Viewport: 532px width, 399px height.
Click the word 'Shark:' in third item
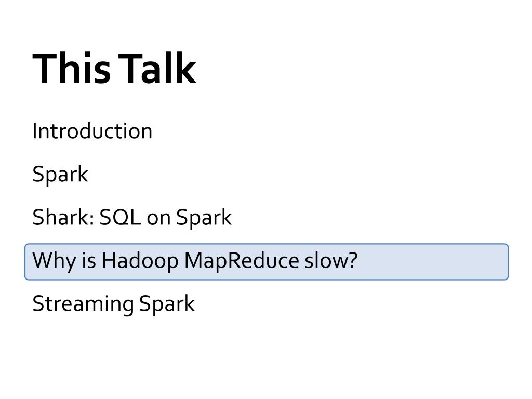pos(63,217)
